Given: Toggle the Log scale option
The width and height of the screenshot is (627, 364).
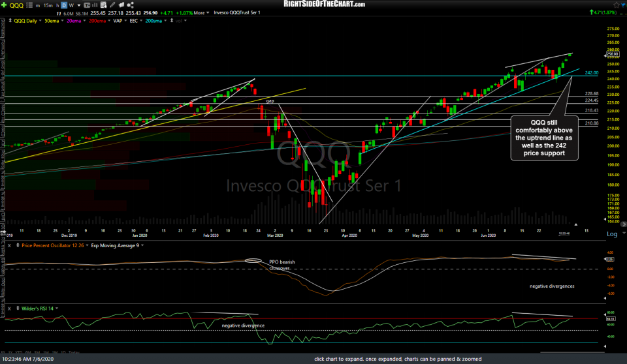Looking at the screenshot, I should [x=612, y=234].
